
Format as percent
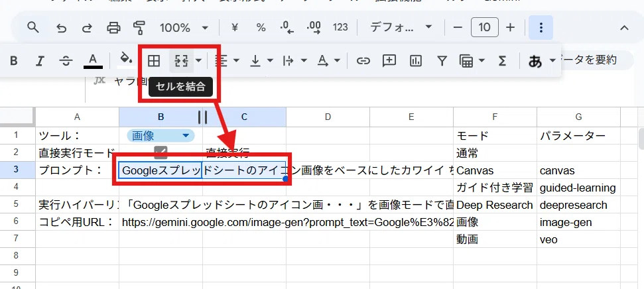coord(261,27)
